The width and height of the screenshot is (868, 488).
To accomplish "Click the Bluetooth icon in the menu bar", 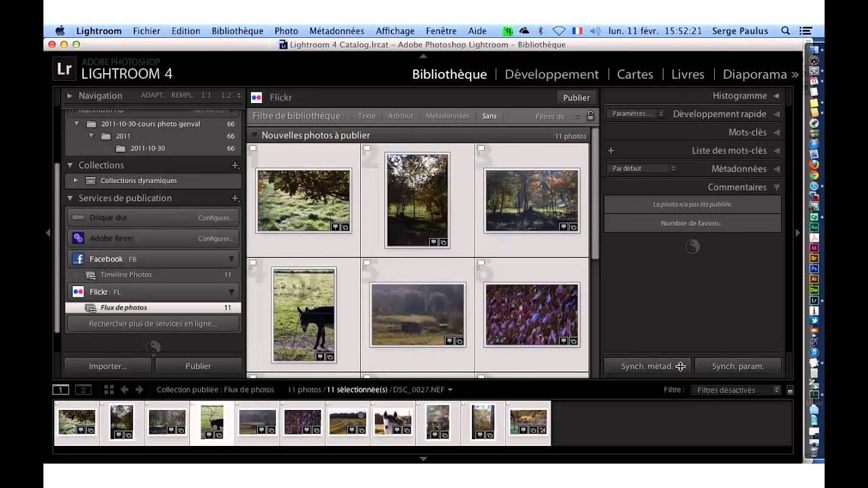I will [x=540, y=31].
